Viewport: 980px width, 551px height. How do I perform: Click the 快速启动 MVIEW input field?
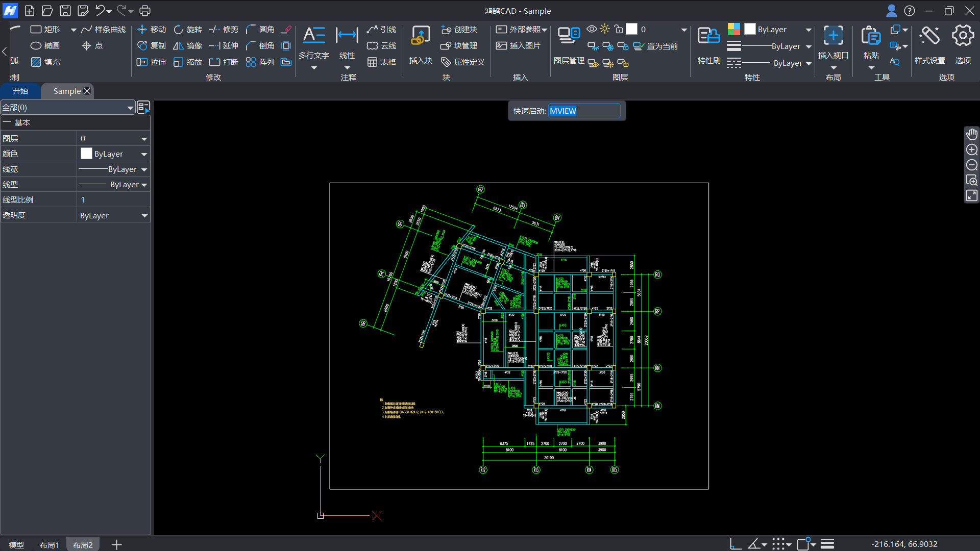point(584,111)
